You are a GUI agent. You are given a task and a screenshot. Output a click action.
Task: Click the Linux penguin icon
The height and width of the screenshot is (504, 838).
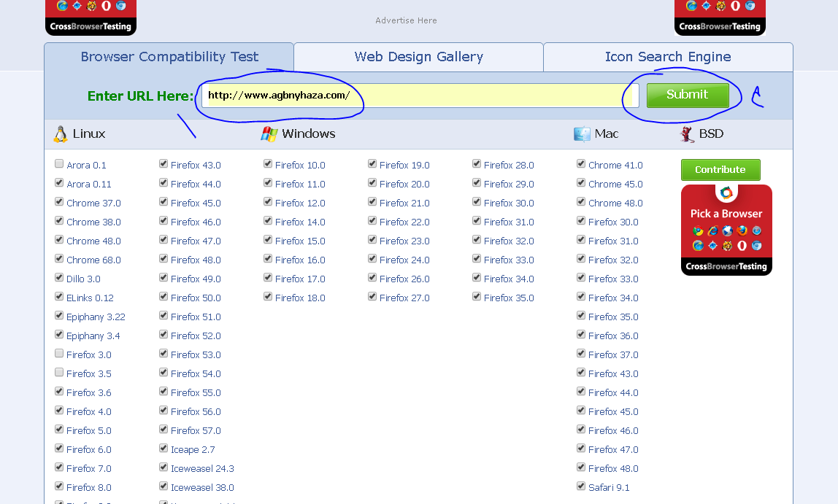61,134
